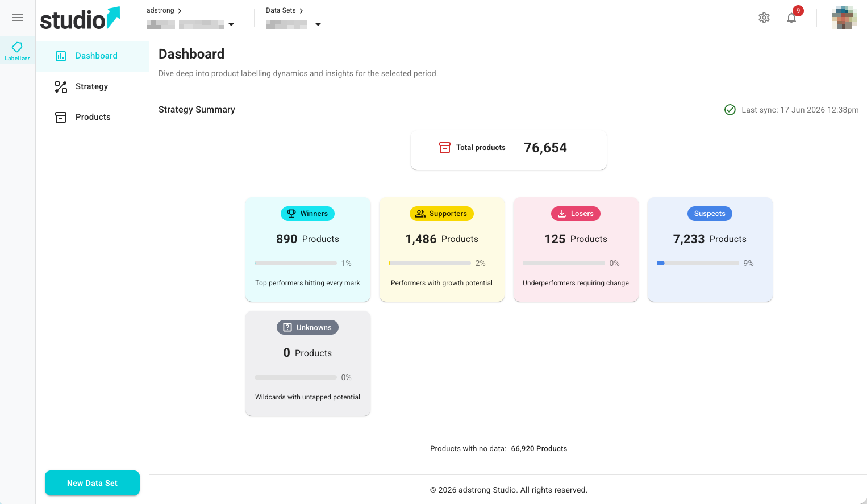
Task: Select the Winners label chip
Action: click(307, 214)
